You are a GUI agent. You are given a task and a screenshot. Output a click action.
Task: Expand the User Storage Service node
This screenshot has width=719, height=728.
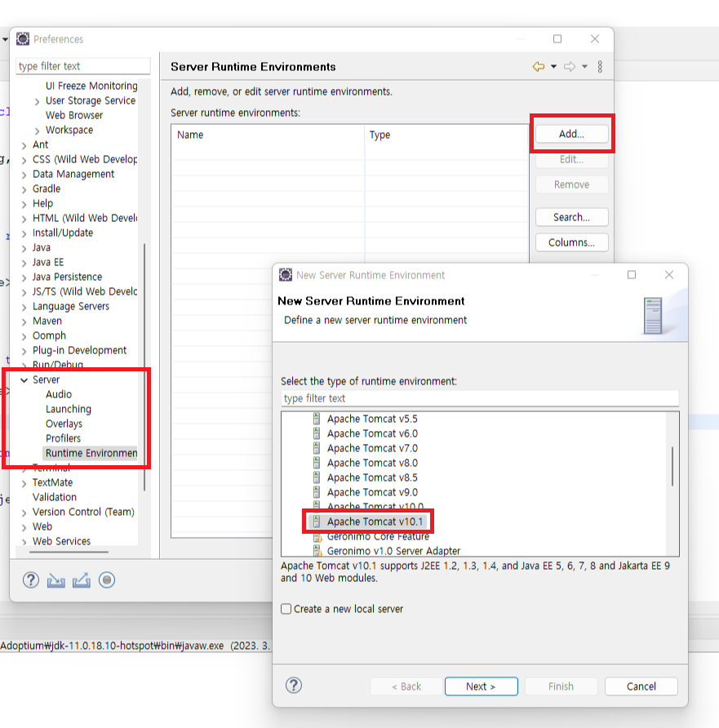[38, 101]
